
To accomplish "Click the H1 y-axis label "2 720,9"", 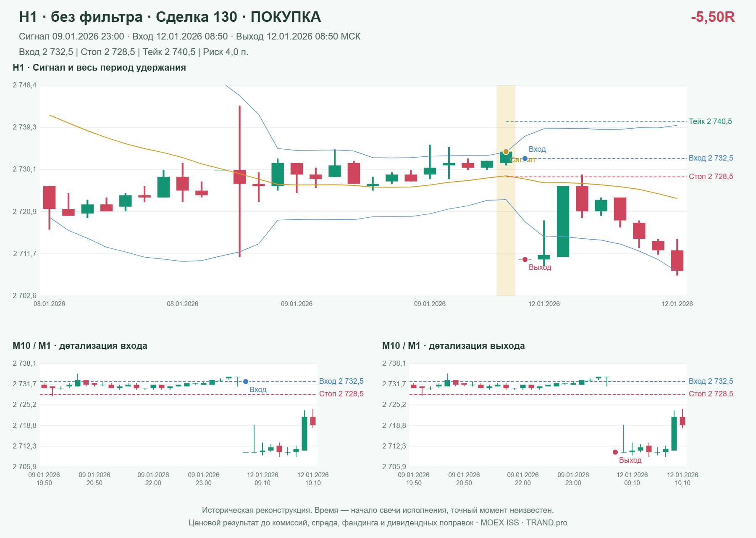I will [x=24, y=212].
